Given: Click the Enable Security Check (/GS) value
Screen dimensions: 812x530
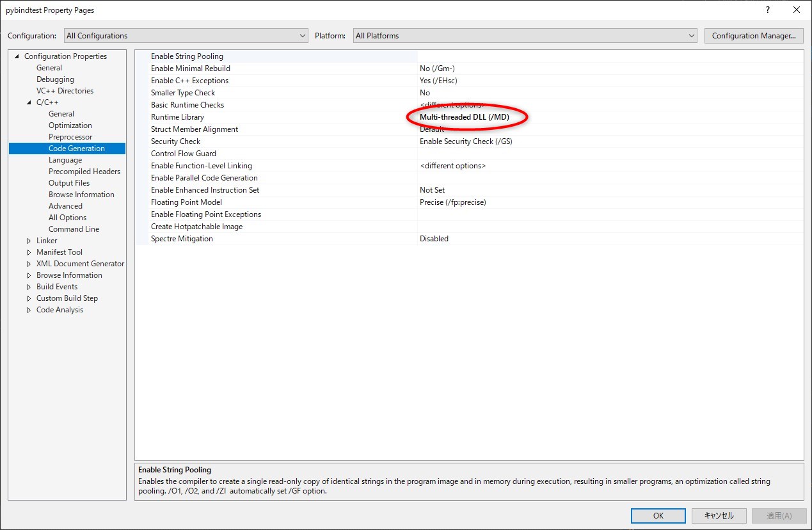Looking at the screenshot, I should (x=466, y=141).
